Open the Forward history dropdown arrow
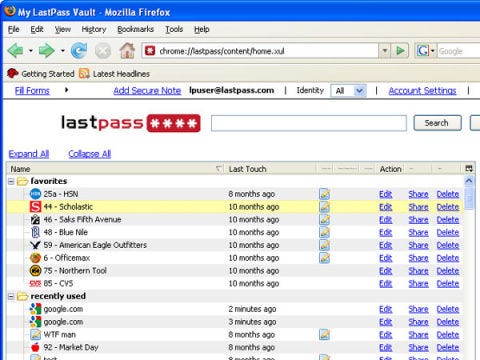480x360 pixels. [x=63, y=51]
